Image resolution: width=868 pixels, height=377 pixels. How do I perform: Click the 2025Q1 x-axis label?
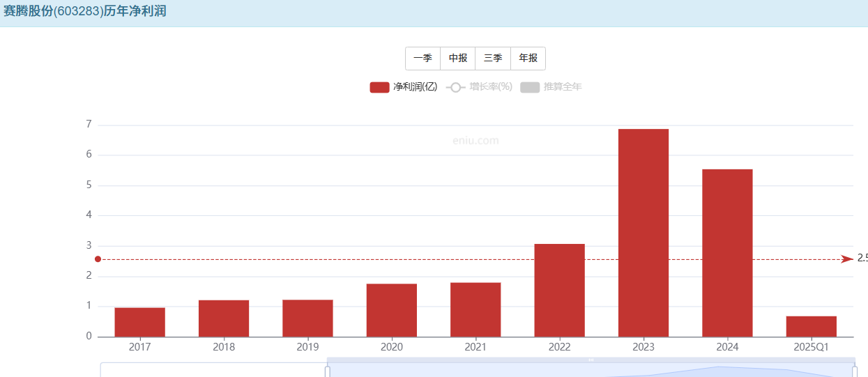[811, 347]
